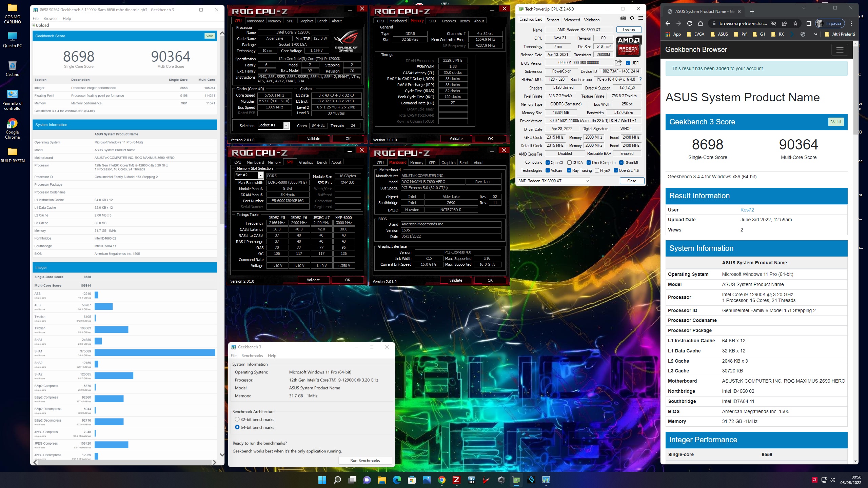868x488 pixels.
Task: Click the BIOS export share icon in GPU-Z
Action: pos(618,63)
